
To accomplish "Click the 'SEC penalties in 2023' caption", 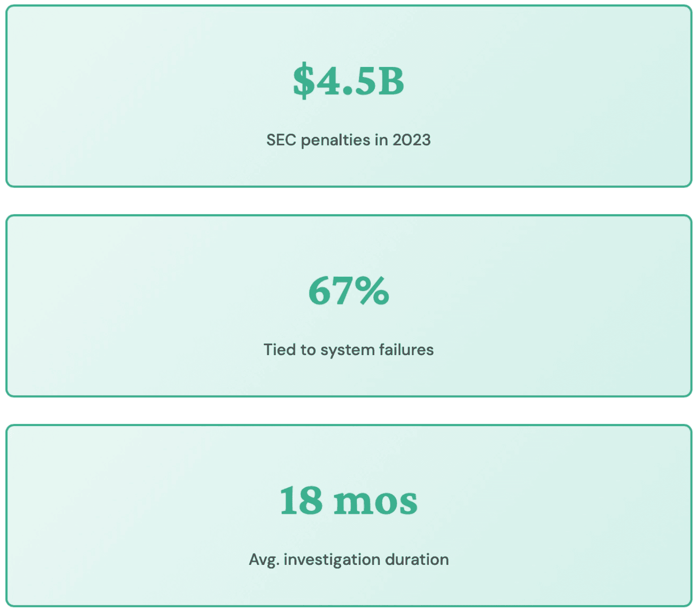I will click(349, 140).
